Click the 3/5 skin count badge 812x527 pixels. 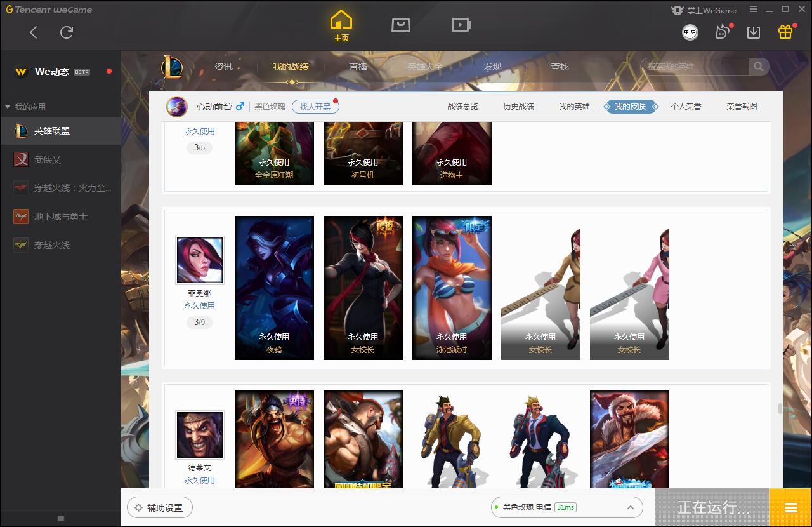(200, 148)
